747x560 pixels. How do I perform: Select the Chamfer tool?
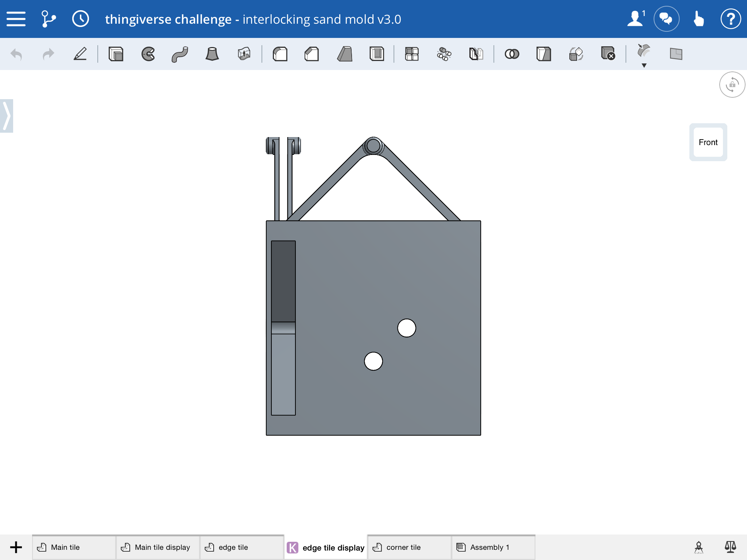[312, 54]
